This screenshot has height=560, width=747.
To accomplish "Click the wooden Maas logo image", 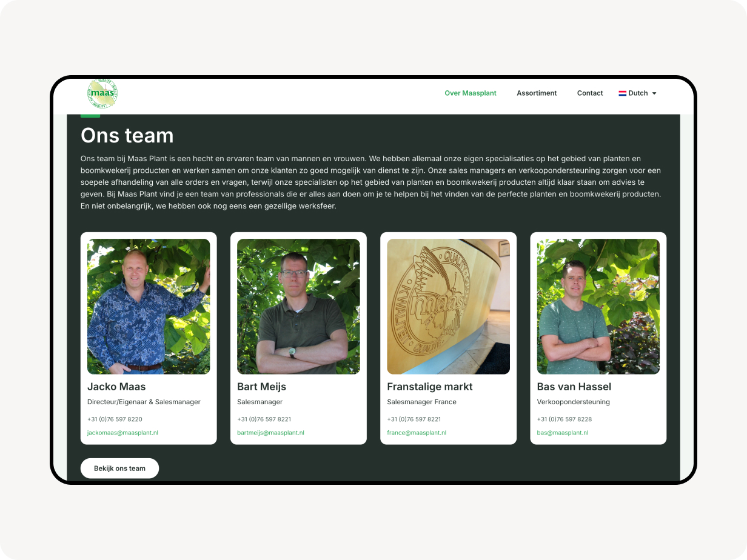I will (x=448, y=307).
